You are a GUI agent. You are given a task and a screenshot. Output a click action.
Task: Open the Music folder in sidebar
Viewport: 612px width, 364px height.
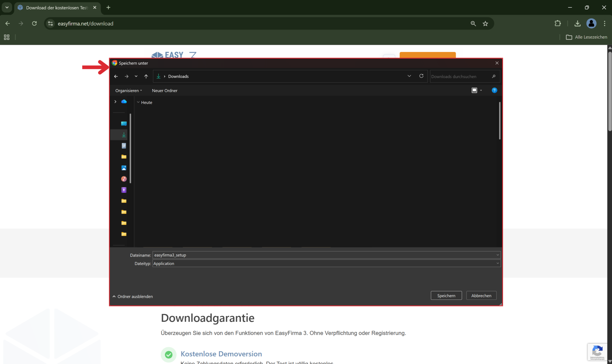click(124, 179)
